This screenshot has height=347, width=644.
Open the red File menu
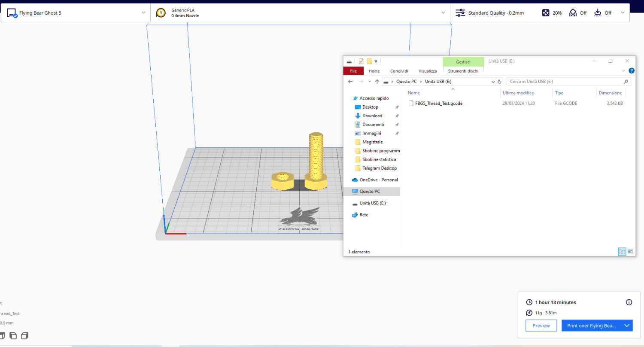click(x=353, y=71)
